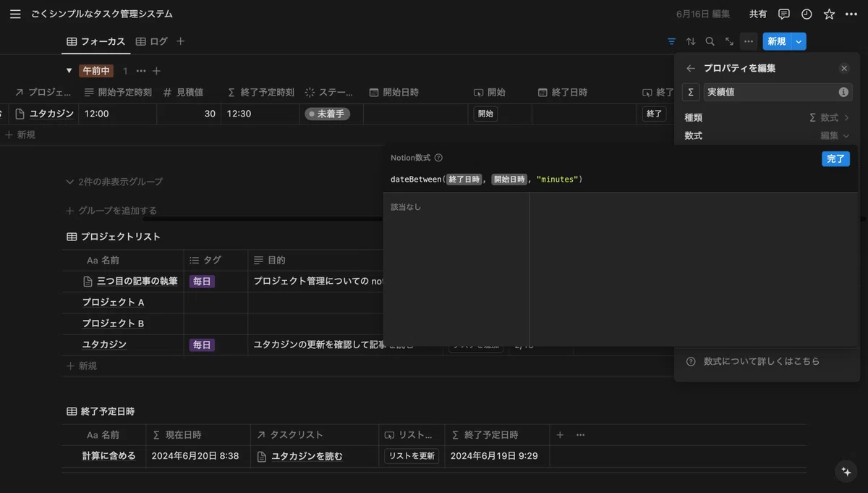
Task: Click the 12:30 cell
Action: [x=260, y=114]
